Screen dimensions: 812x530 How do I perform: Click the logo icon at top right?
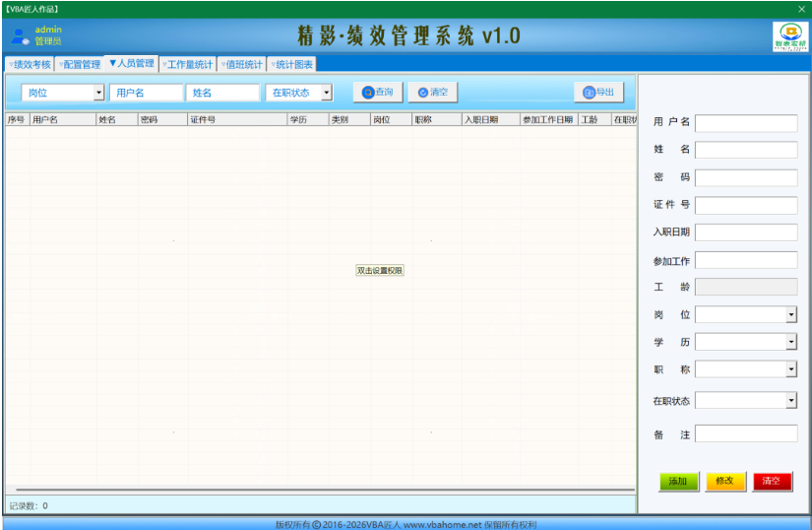pos(789,36)
